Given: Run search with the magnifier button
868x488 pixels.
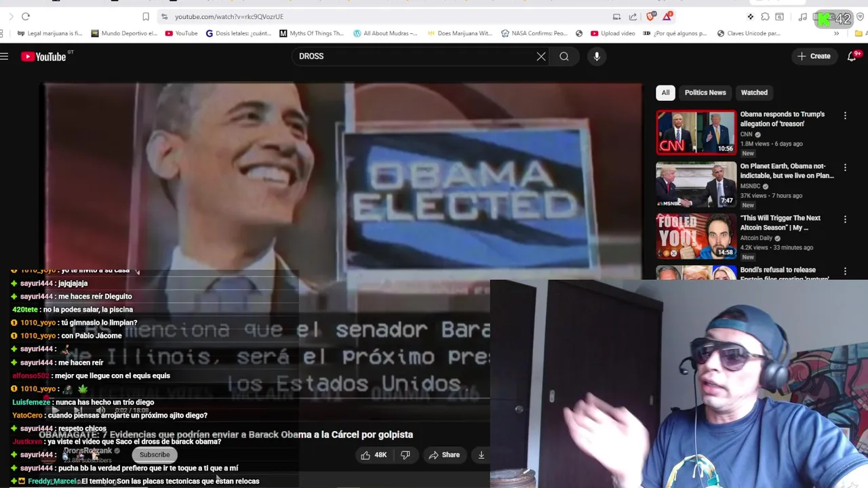Looking at the screenshot, I should pyautogui.click(x=564, y=56).
